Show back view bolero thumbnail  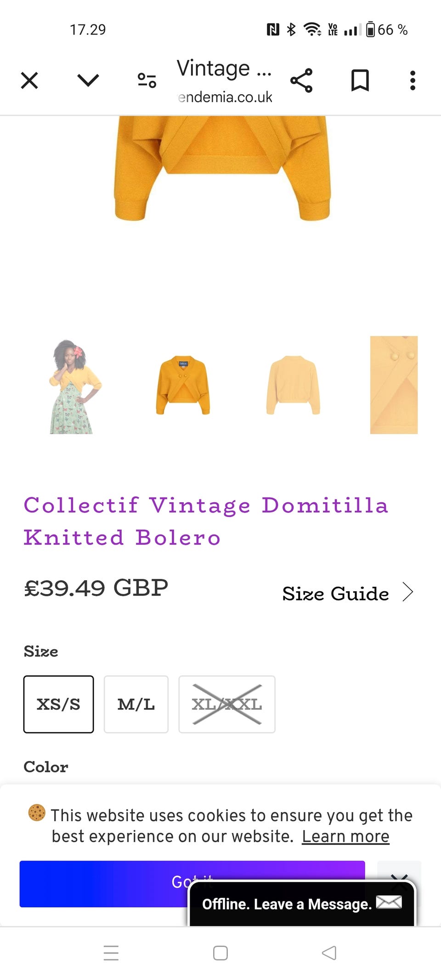tap(293, 385)
